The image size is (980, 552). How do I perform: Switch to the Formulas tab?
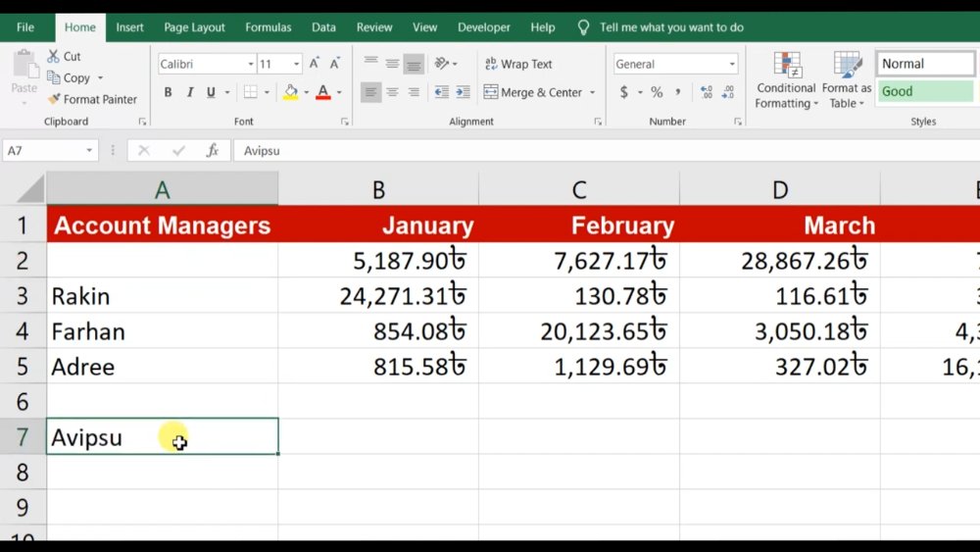pos(269,27)
